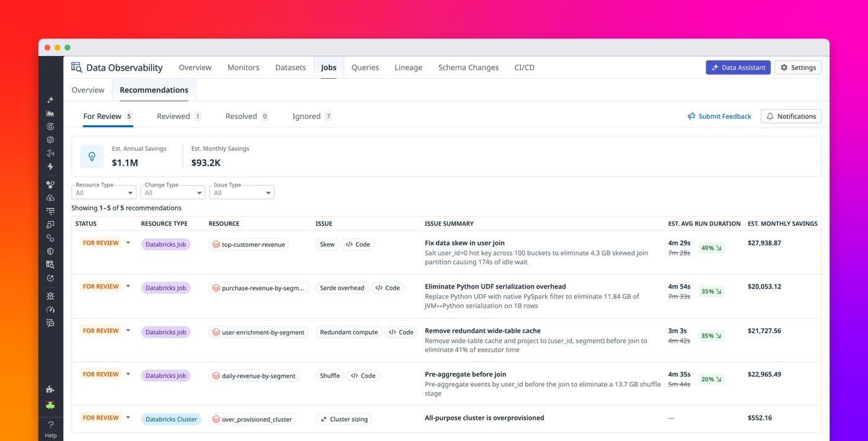Open the Datasets tab
This screenshot has height=441, width=868.
pyautogui.click(x=290, y=68)
